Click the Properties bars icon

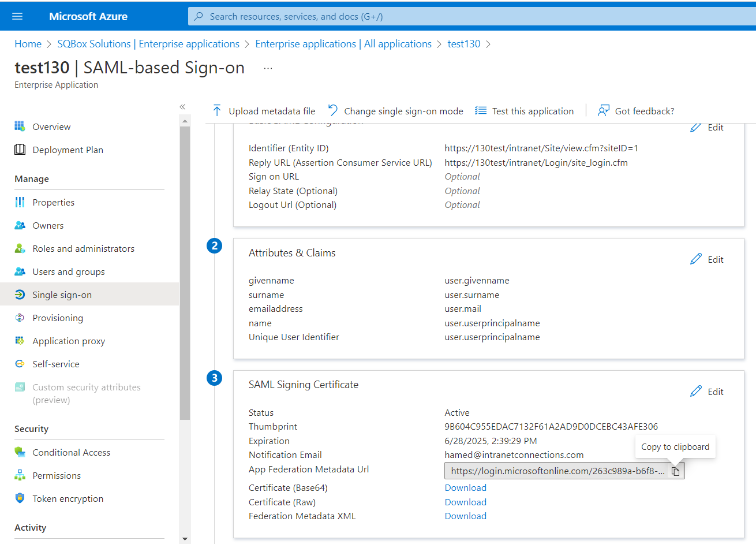click(20, 202)
